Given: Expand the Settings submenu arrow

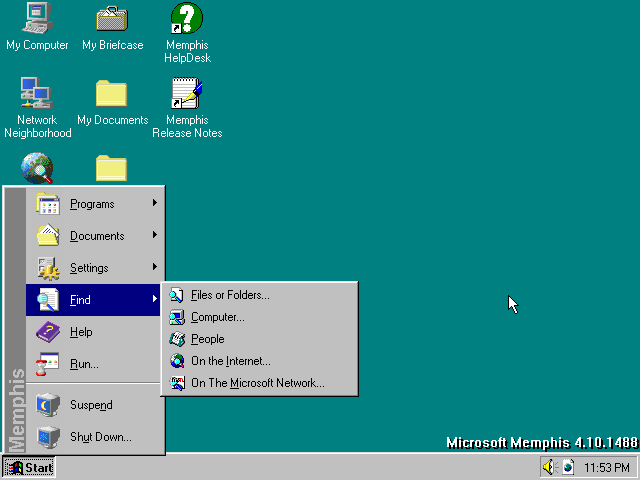Looking at the screenshot, I should (x=155, y=267).
